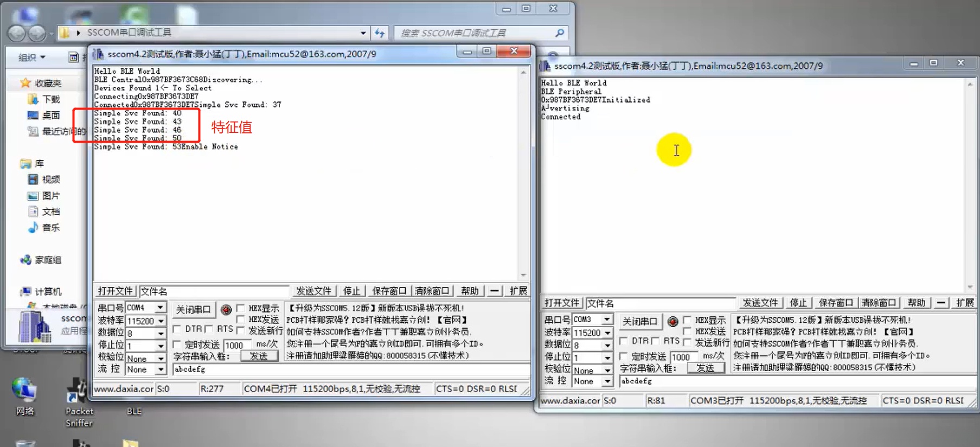Screen dimensions: 980x447
Task: Click 停止 in COM3 window
Action: point(798,303)
